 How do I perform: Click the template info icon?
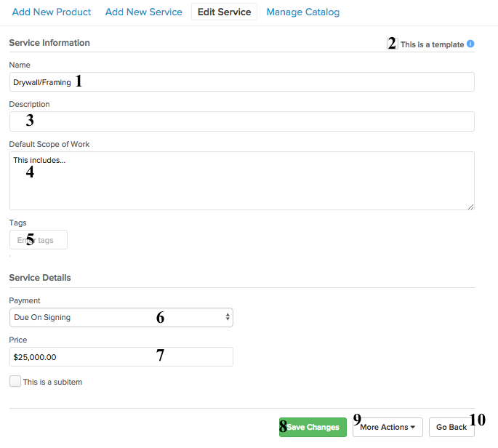tap(470, 44)
